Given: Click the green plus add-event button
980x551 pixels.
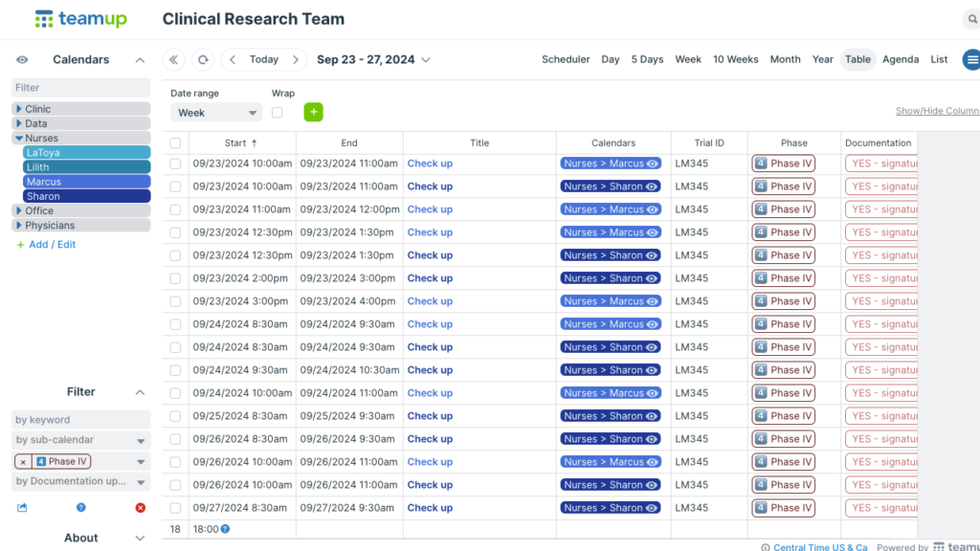Looking at the screenshot, I should [x=314, y=113].
